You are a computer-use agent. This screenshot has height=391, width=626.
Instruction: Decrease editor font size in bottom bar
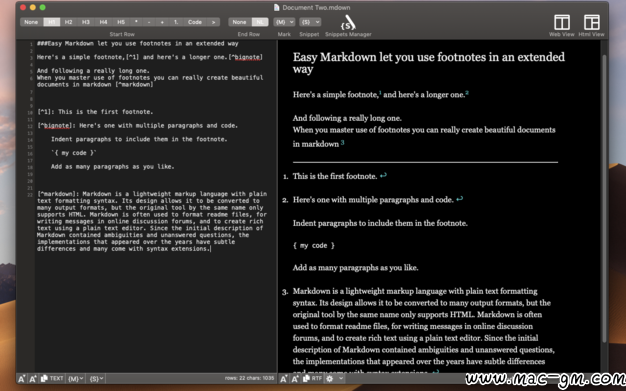pyautogui.click(x=22, y=379)
